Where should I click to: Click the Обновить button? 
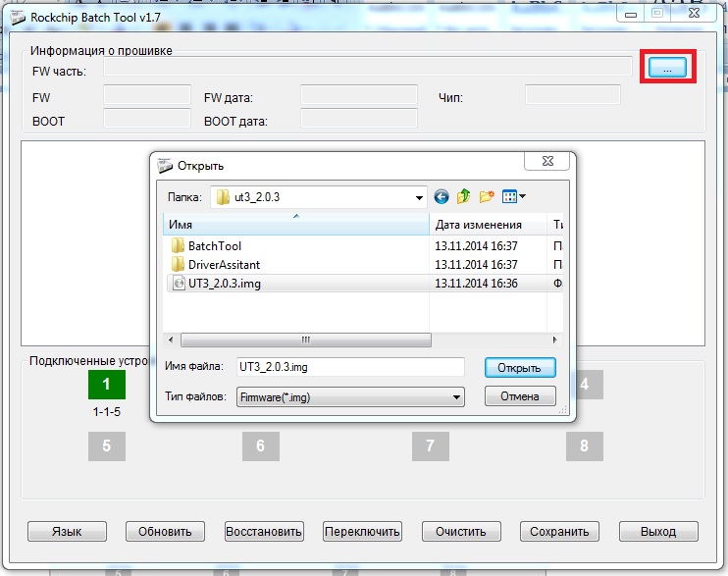click(164, 531)
